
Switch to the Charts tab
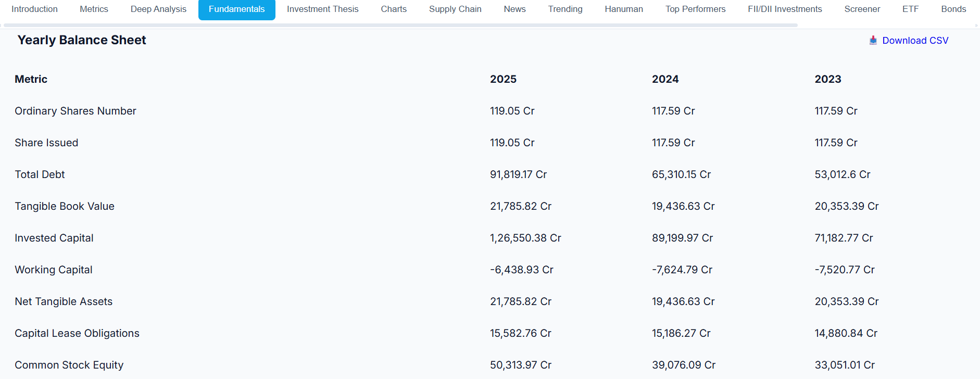pos(394,9)
